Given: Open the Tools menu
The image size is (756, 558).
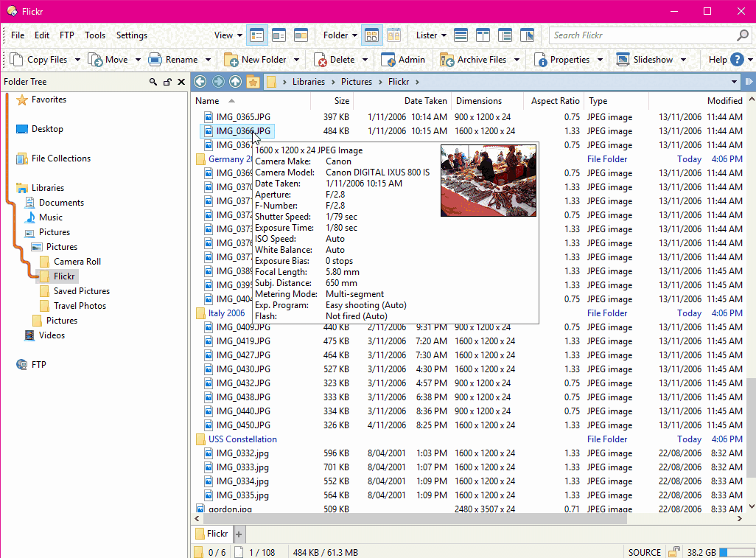Looking at the screenshot, I should (x=95, y=35).
